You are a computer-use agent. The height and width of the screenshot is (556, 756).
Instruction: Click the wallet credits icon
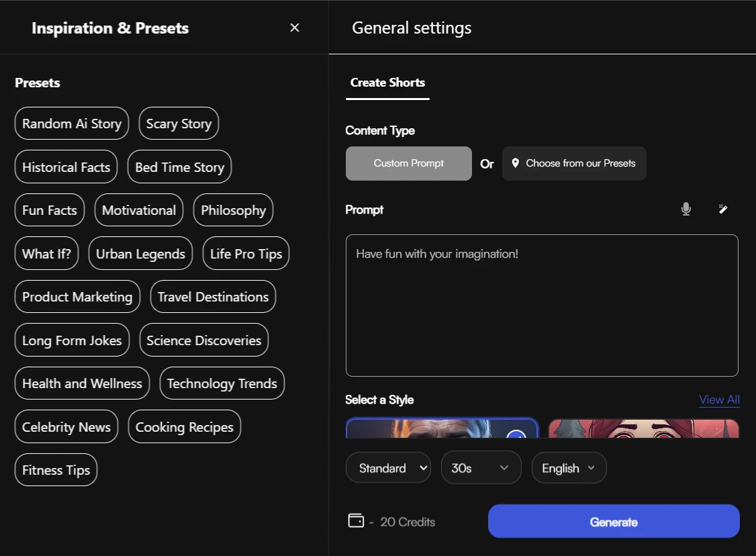coord(356,521)
